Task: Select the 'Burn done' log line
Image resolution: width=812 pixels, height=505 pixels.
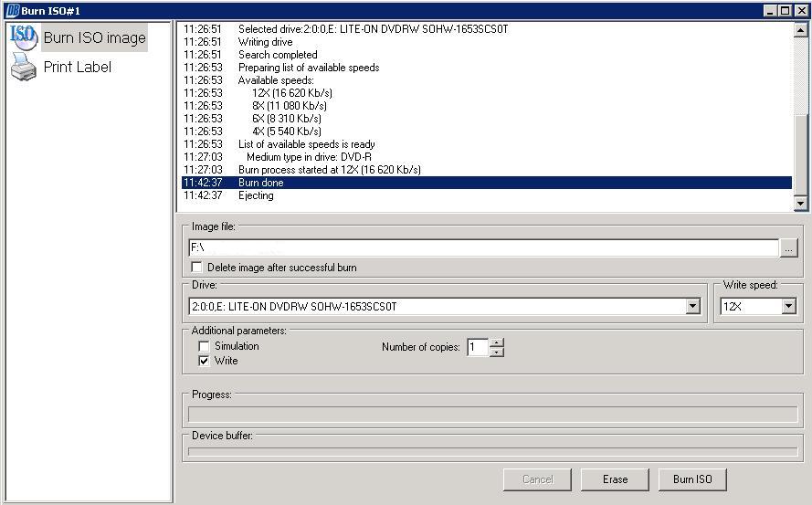Action: 487,183
